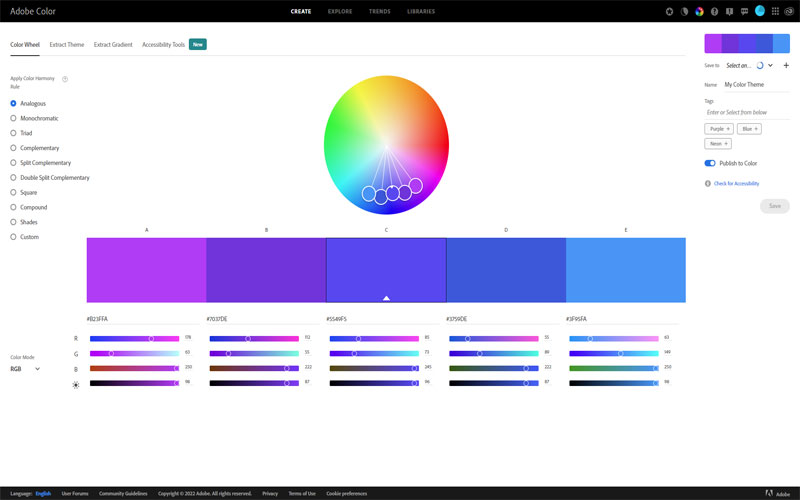The image size is (800, 500).
Task: Select swatch A with the purple color
Action: (x=146, y=270)
